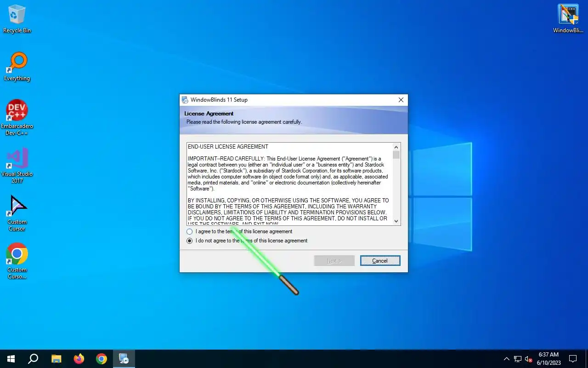Viewport: 588px width, 368px height.
Task: Click the muted volume tray icon
Action: pos(529,359)
